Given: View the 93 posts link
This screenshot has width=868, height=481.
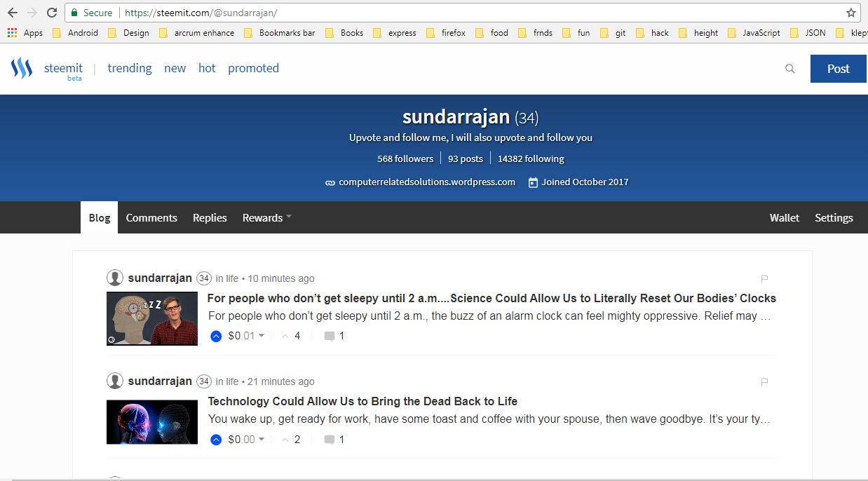Looking at the screenshot, I should tap(466, 159).
